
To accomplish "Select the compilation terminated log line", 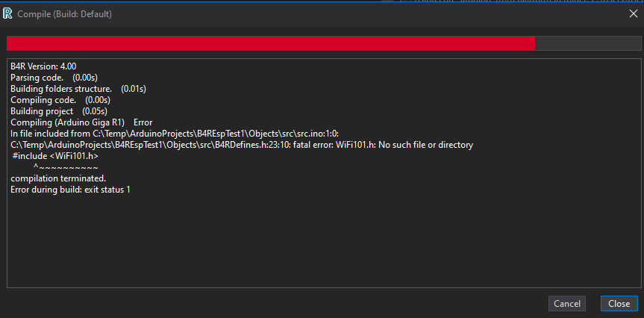I will [58, 178].
